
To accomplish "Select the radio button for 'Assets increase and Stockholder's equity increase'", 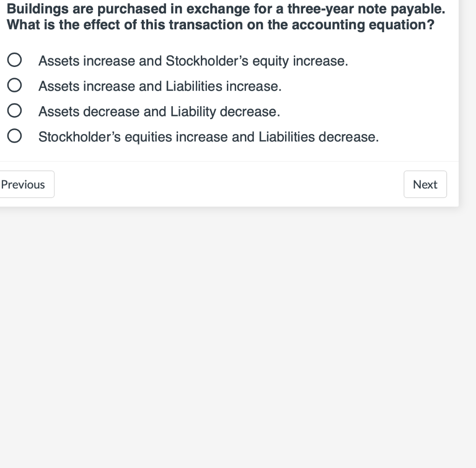I will (14, 60).
